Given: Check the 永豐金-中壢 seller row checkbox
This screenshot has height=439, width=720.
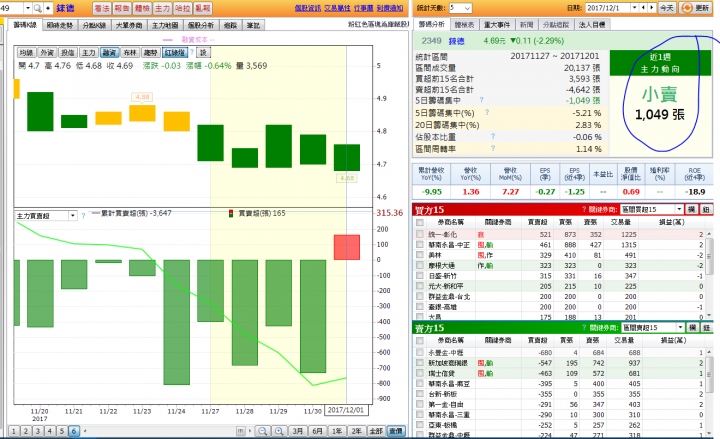Looking at the screenshot, I should click(x=419, y=352).
